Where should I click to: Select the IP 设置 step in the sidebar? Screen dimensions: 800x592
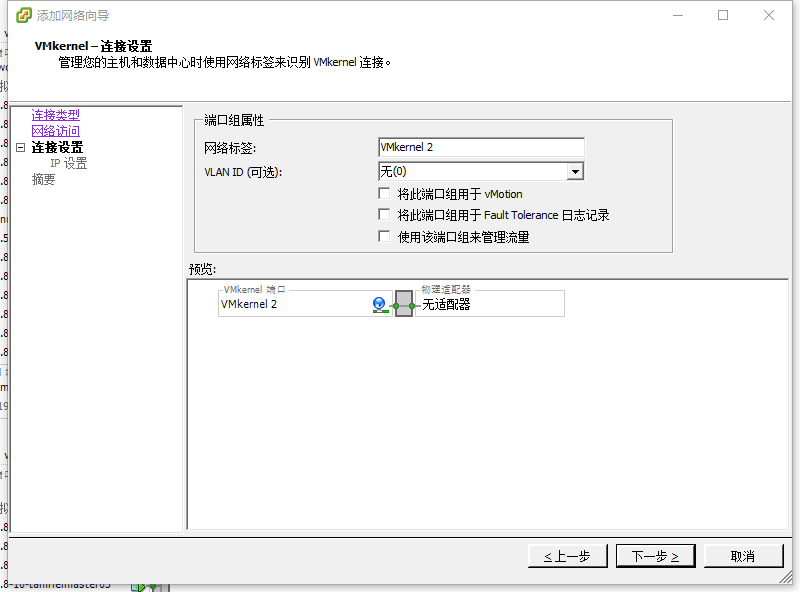(x=69, y=163)
